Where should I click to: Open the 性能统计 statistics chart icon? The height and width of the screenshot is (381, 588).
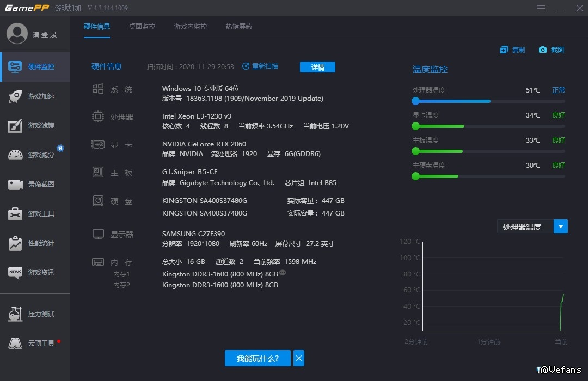pyautogui.click(x=15, y=243)
